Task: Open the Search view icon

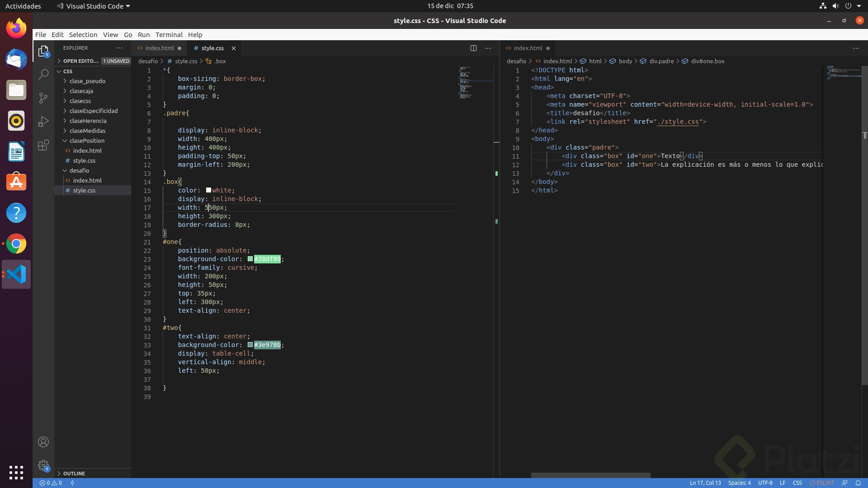Action: [x=43, y=74]
